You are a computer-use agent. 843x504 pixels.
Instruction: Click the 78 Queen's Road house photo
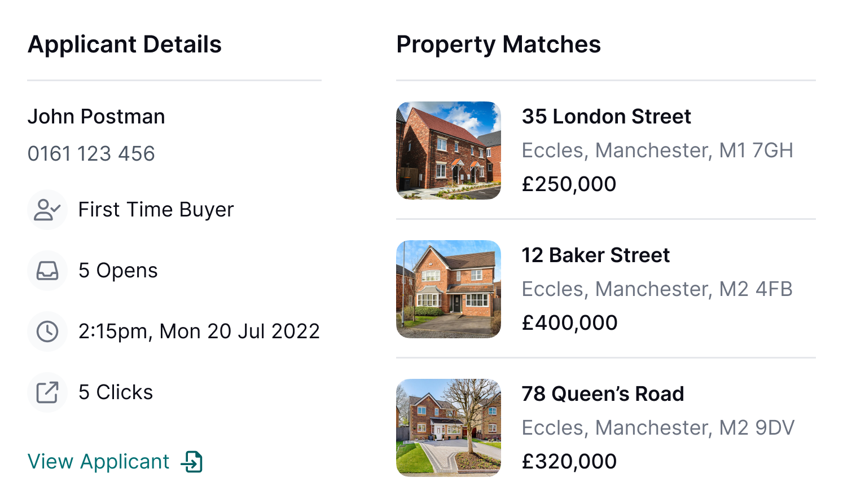pos(449,427)
